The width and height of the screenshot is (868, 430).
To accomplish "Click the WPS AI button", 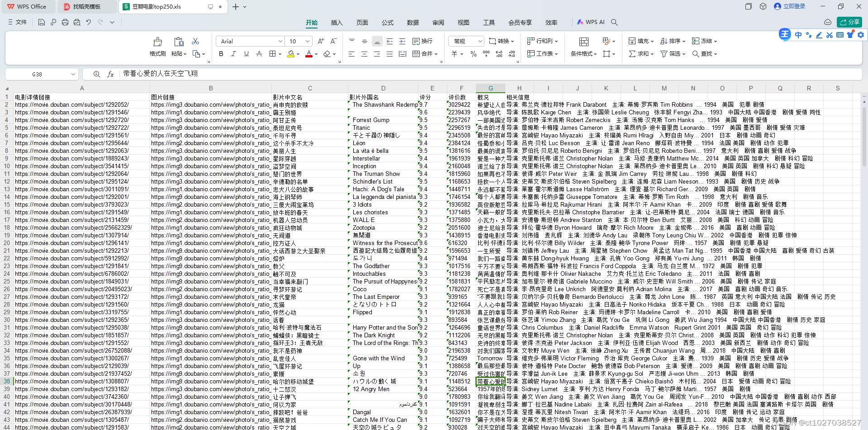I will [x=591, y=22].
